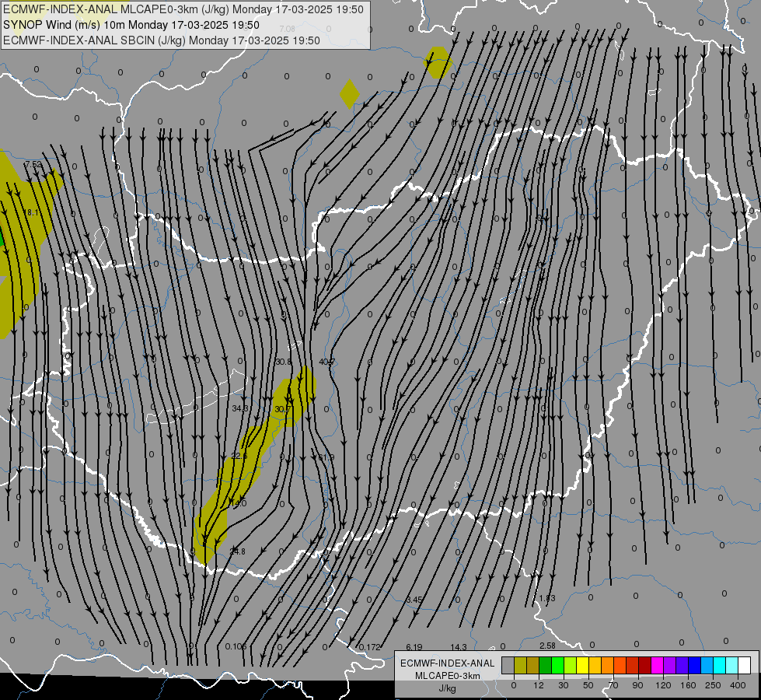Image resolution: width=761 pixels, height=700 pixels.
Task: Click the legend tick value 160
Action: 688,685
